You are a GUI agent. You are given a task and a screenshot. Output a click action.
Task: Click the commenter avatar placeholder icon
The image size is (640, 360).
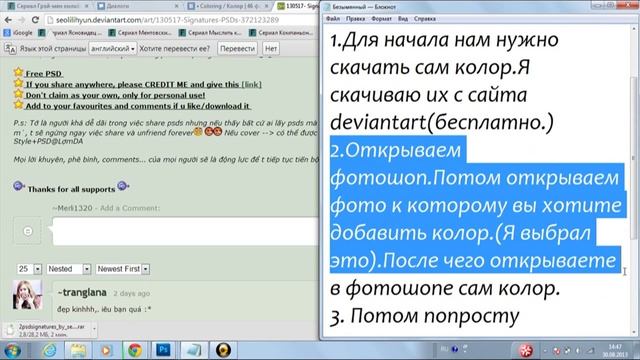tap(27, 231)
